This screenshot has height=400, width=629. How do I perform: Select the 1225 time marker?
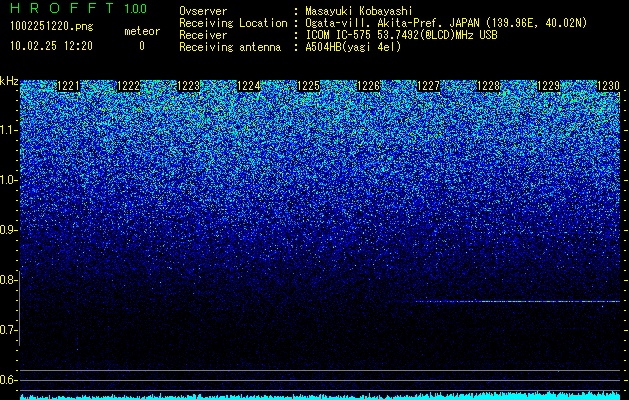[308, 86]
